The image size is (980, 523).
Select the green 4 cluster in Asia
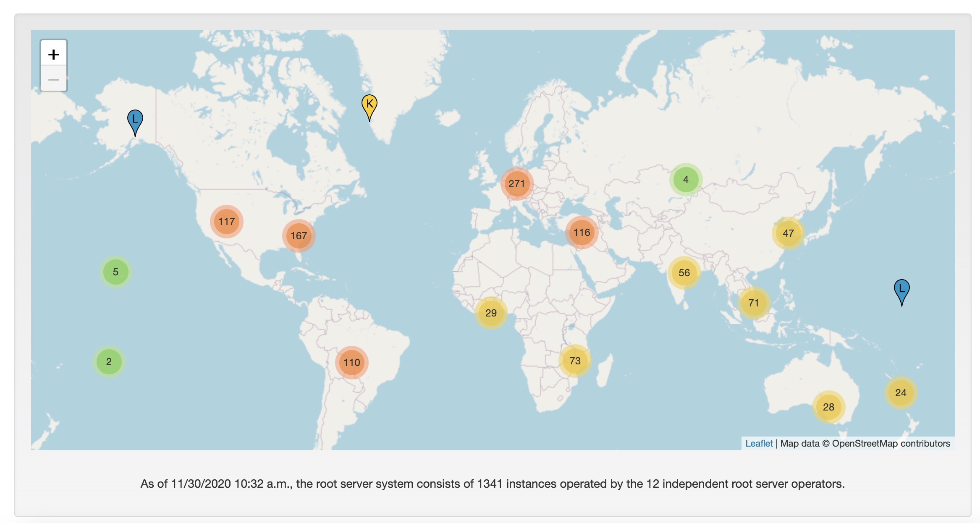pos(686,179)
